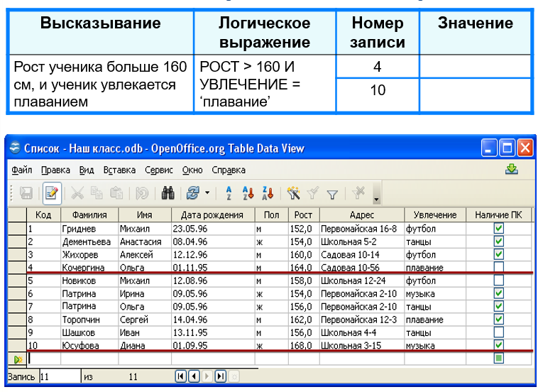Image resolution: width=543 pixels, height=392 pixels.
Task: Open dropdown arrow next to Refresh icon
Action: (207, 193)
